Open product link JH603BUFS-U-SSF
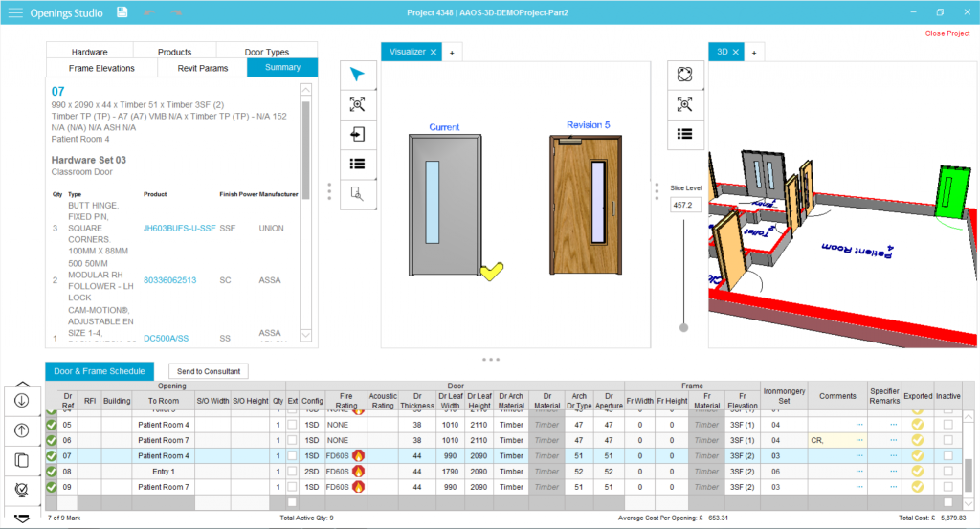 click(x=179, y=229)
